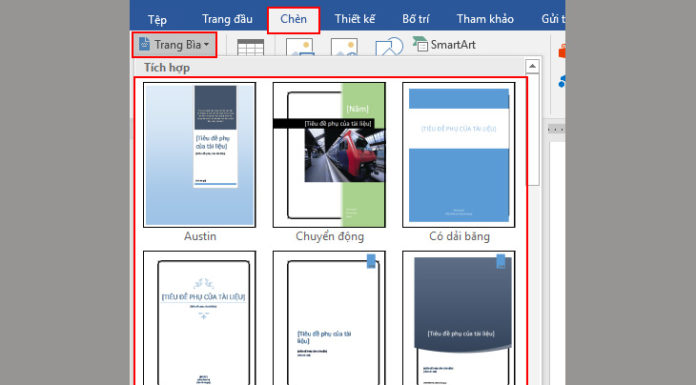696x385 pixels.
Task: Open the Thiết kế tab
Action: (x=355, y=19)
